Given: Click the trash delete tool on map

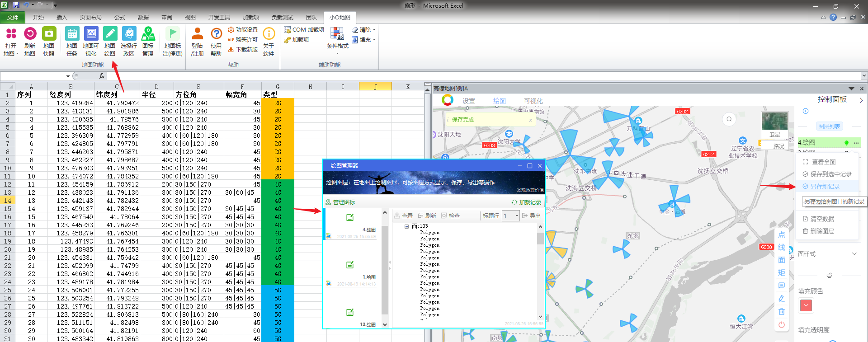Looking at the screenshot, I should [781, 312].
